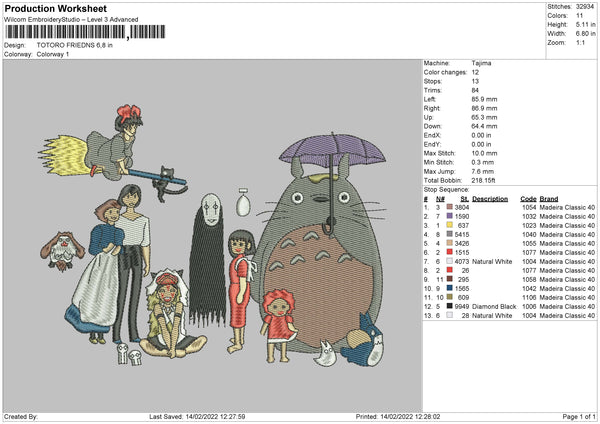Click the Up value 65.3 mm
The image size is (600, 424).
coord(484,117)
